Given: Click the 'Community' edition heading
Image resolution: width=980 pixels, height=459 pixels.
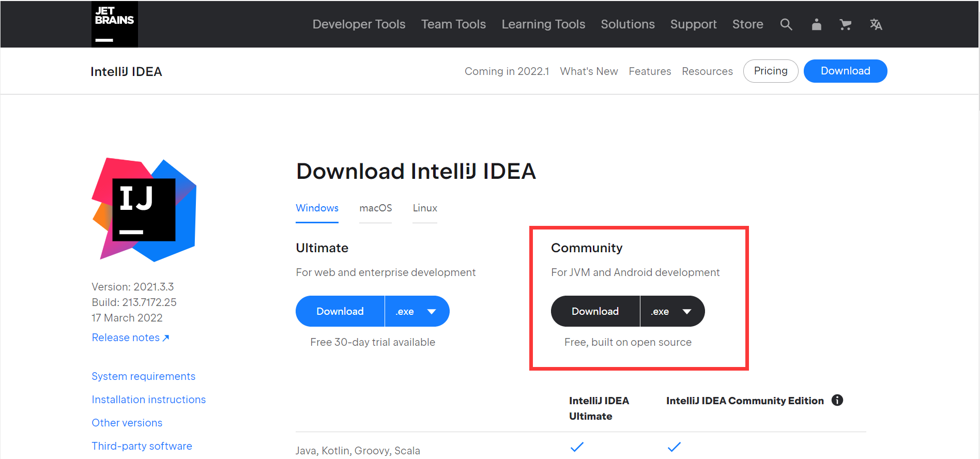Looking at the screenshot, I should [587, 248].
